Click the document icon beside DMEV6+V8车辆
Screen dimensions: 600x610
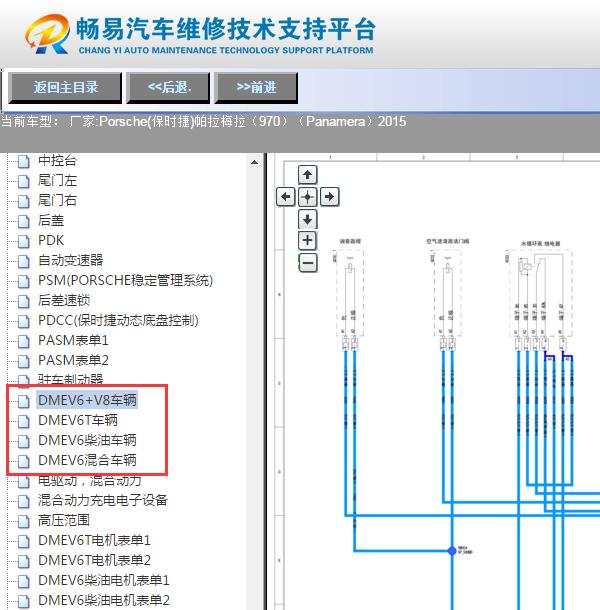[x=24, y=401]
